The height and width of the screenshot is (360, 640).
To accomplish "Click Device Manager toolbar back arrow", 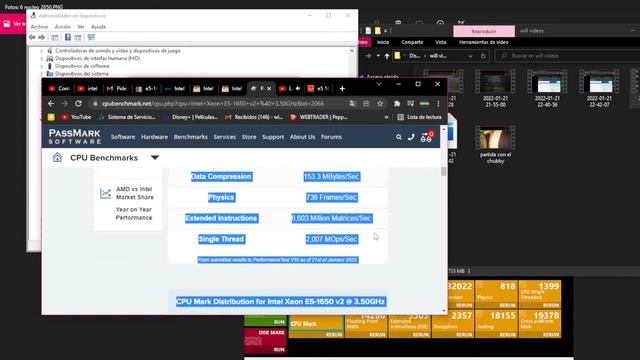I will [32, 38].
